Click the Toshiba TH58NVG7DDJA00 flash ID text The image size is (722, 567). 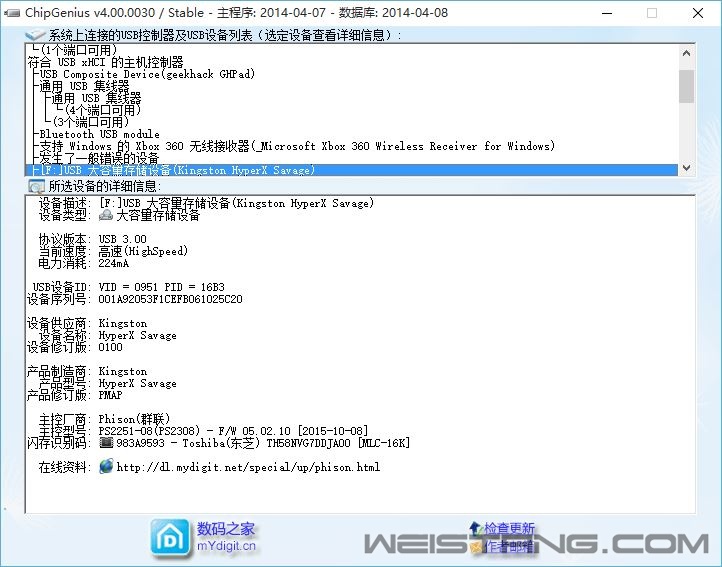pos(263,443)
